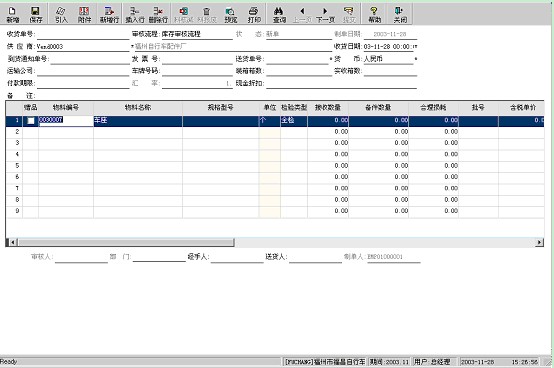Open the 收货日期 date dropdown
Screen dimensions: 554x368
(x=416, y=47)
